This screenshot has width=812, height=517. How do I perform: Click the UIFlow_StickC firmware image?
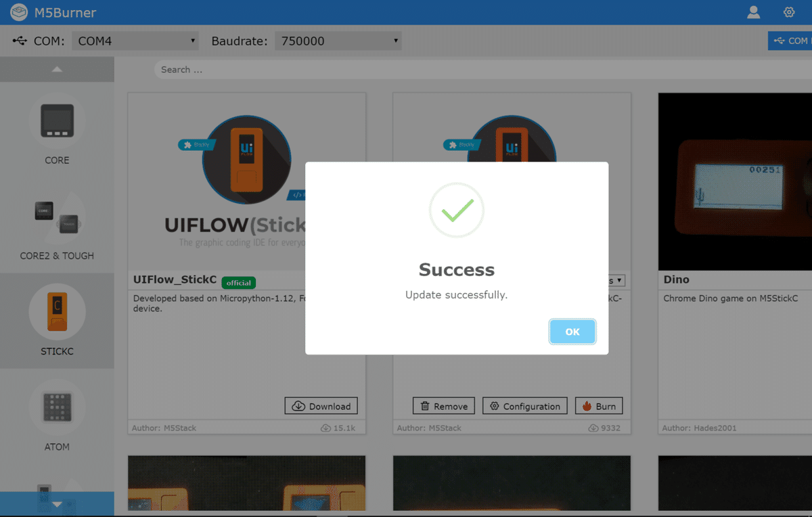pyautogui.click(x=247, y=182)
